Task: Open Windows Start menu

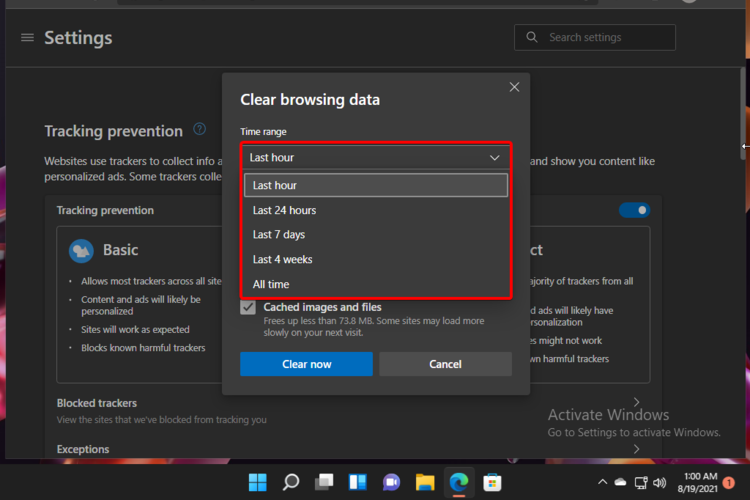Action: (x=258, y=482)
